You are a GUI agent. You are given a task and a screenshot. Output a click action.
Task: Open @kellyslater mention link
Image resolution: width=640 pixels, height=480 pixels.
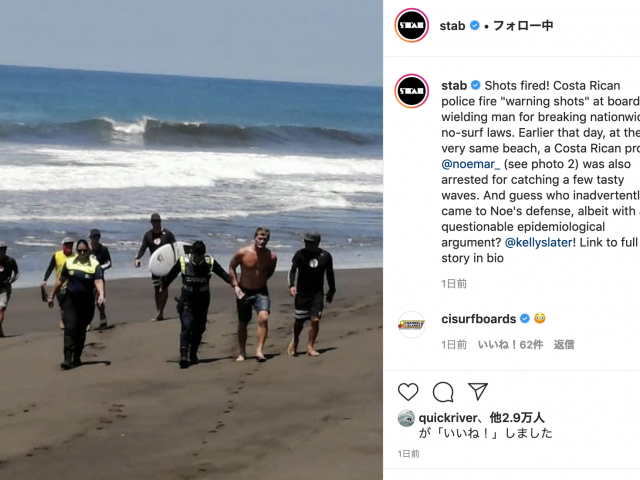tap(539, 242)
